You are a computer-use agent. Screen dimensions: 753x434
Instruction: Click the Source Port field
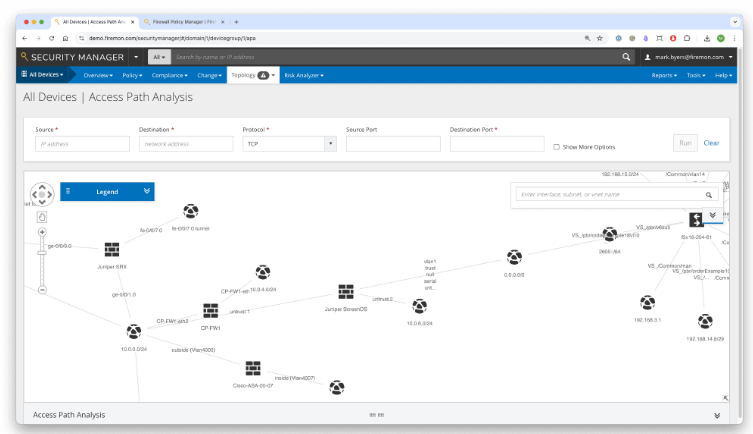point(393,144)
